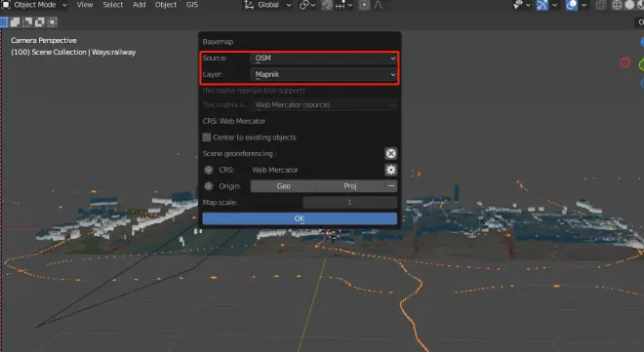Click the transform orientation axes icon
This screenshot has width=644, height=352.
click(x=249, y=5)
